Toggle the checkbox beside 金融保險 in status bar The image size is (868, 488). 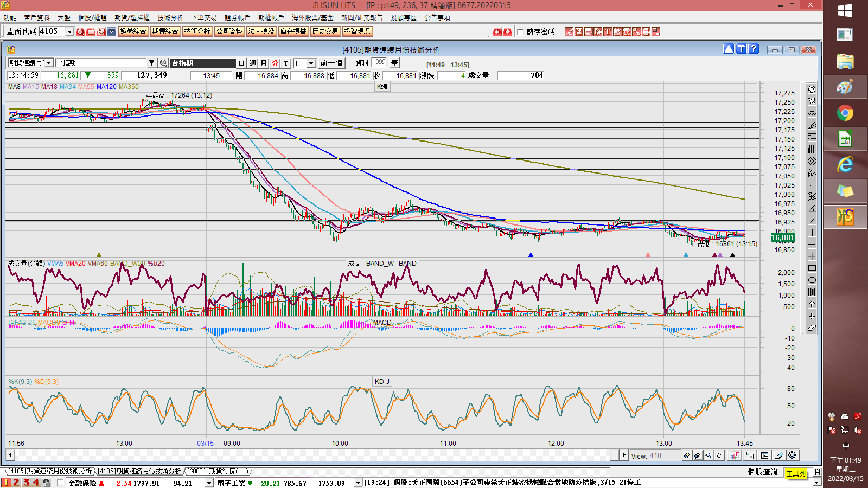pos(60,483)
